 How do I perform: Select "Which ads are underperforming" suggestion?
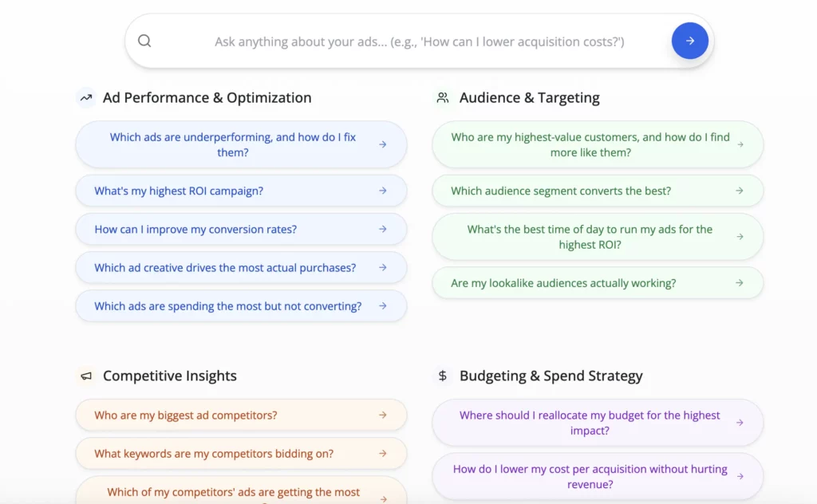[x=232, y=144]
